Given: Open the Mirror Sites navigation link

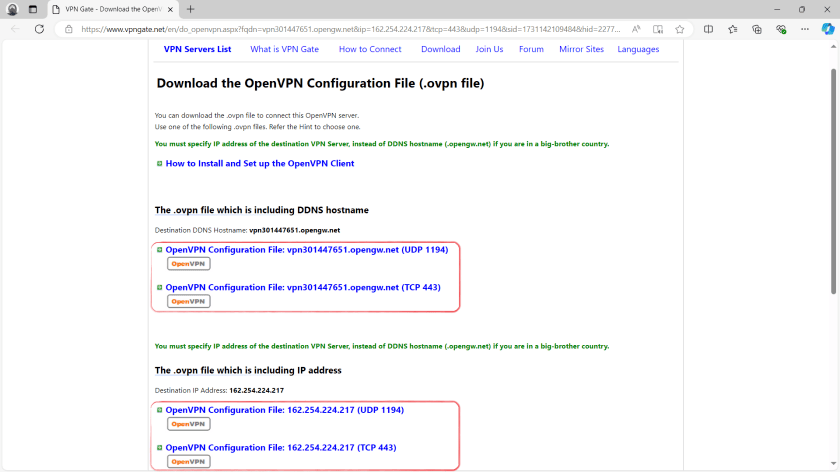Looking at the screenshot, I should (x=581, y=49).
